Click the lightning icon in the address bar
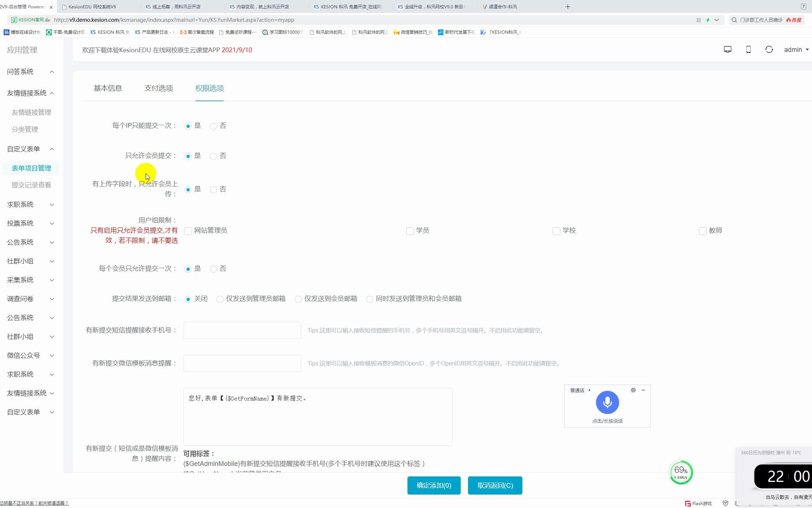This screenshot has width=812, height=508. (708, 20)
